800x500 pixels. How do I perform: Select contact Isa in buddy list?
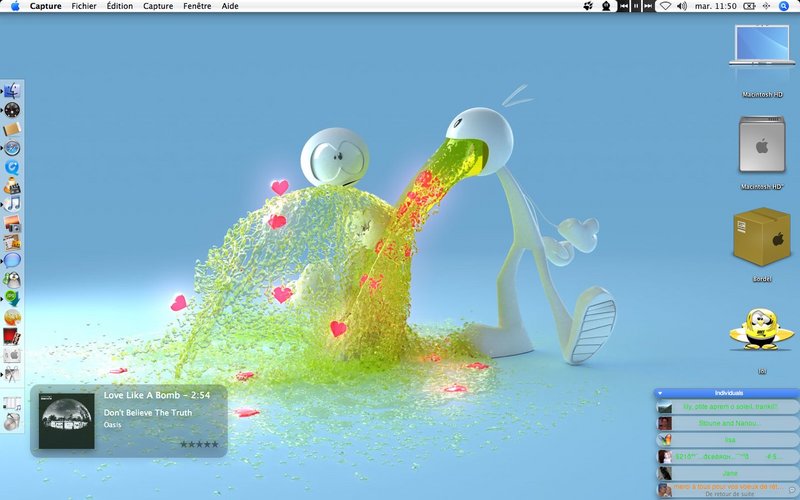(727, 440)
